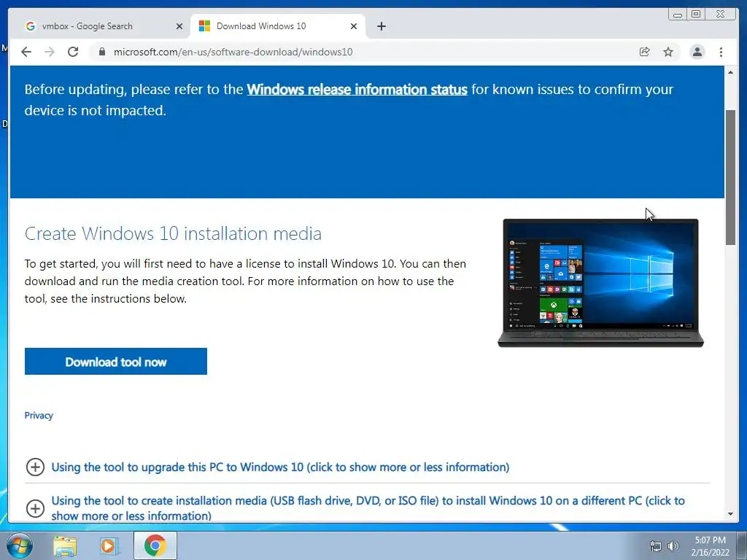The image size is (747, 560).
Task: Click the forward navigation arrow
Action: [50, 52]
